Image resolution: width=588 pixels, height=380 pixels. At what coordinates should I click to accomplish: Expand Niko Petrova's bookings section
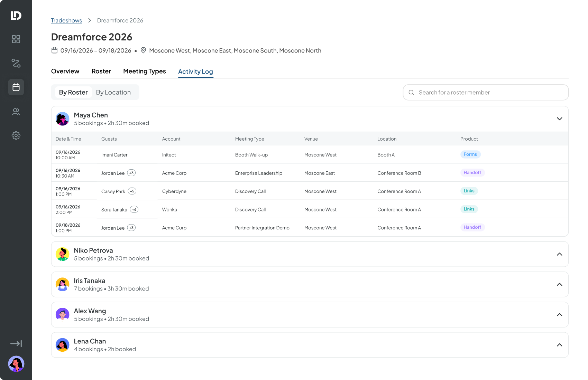pyautogui.click(x=559, y=254)
